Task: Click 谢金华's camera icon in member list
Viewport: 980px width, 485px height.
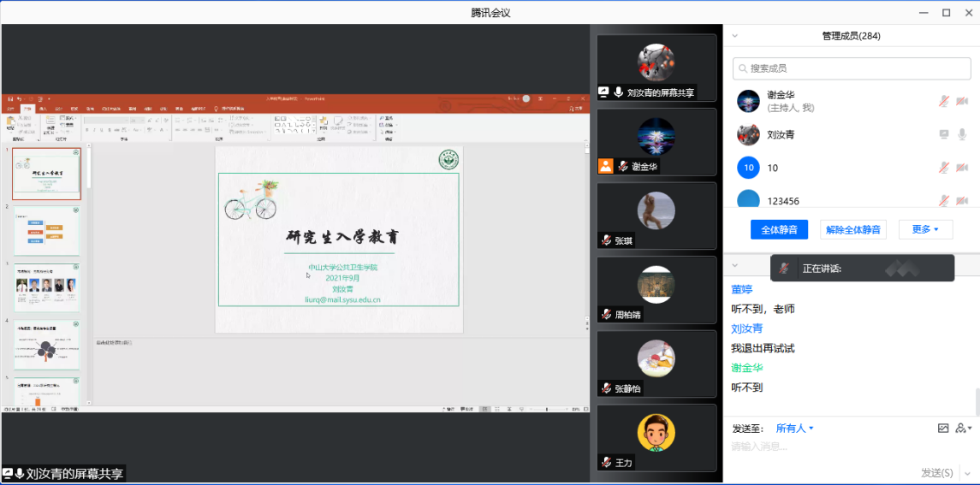Action: (962, 101)
